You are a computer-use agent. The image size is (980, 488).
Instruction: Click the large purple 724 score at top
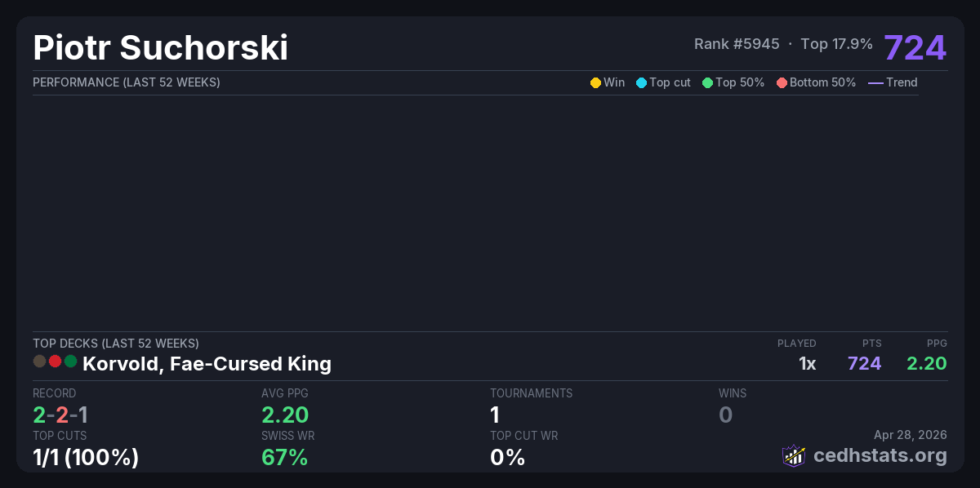[915, 48]
